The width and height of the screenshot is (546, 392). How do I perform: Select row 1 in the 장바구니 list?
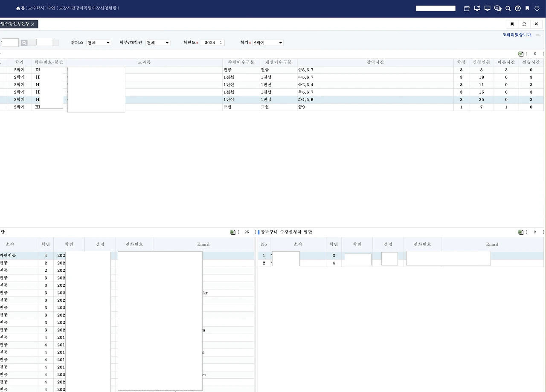401,256
